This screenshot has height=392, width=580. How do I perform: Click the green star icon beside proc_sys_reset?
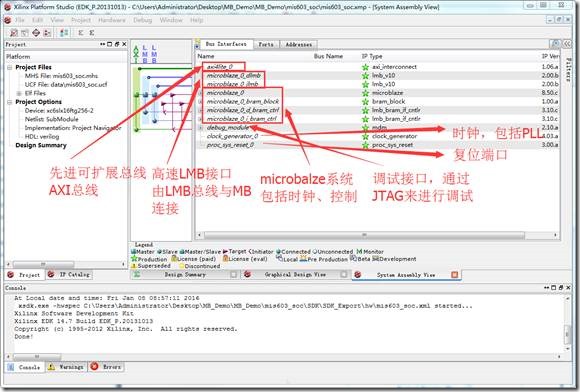coord(365,145)
